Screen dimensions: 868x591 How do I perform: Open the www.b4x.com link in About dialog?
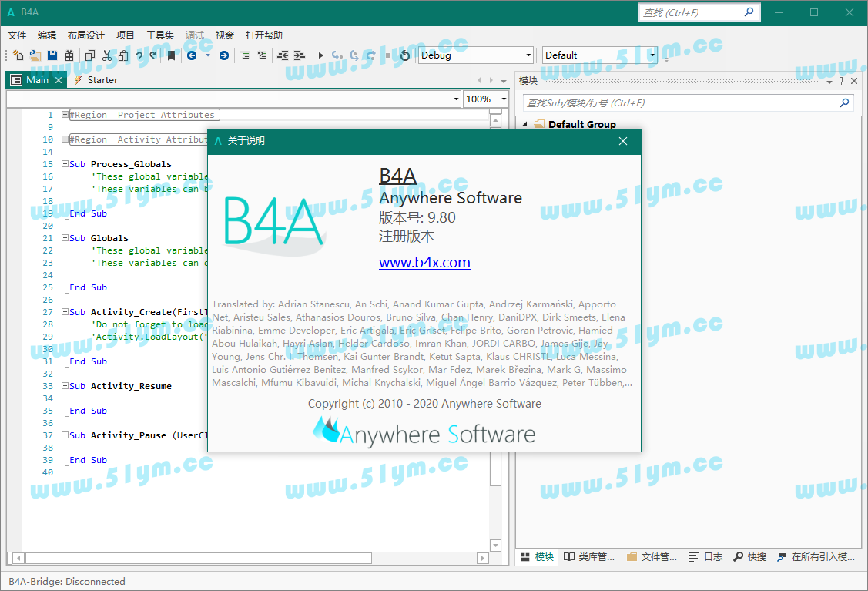tap(424, 262)
